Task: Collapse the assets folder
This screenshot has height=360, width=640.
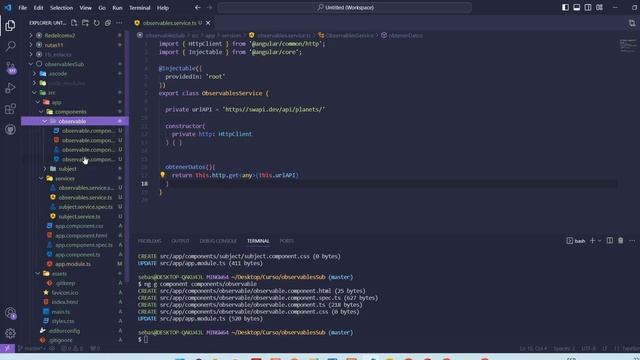Action: (x=38, y=273)
